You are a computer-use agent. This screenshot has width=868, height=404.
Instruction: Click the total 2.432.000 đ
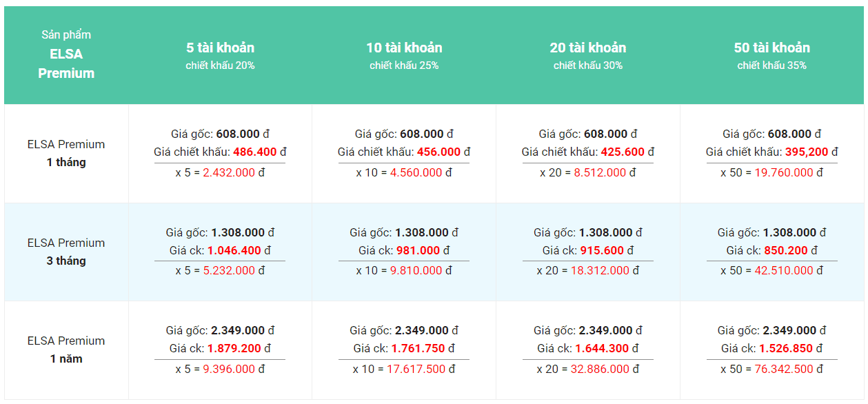click(234, 172)
